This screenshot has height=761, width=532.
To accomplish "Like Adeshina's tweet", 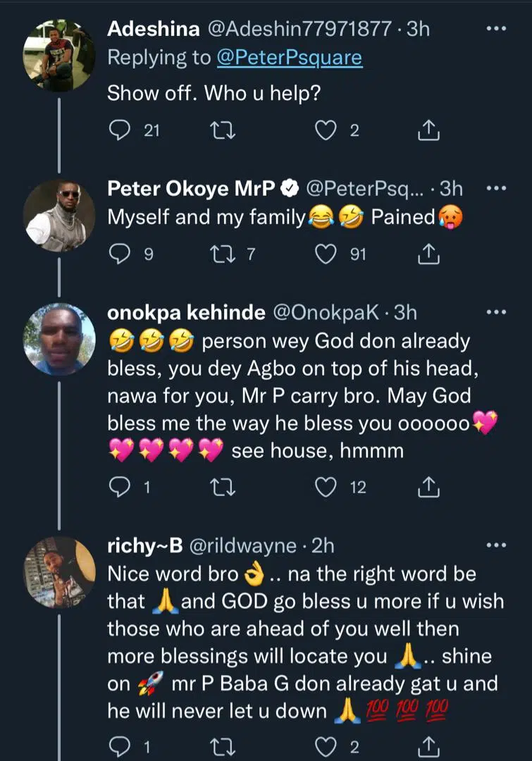I will click(326, 130).
